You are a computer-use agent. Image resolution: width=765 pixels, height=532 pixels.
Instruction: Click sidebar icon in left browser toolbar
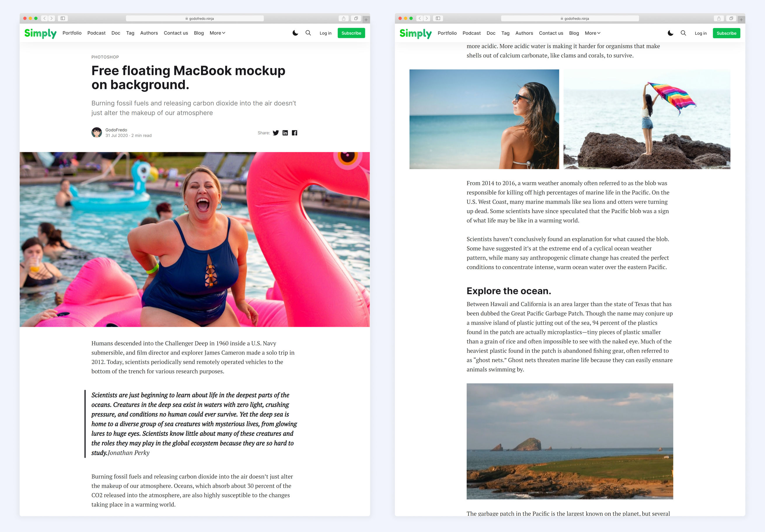(63, 18)
